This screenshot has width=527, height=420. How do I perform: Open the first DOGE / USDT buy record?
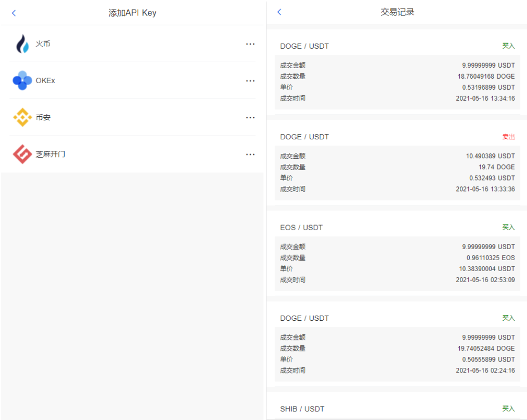click(305, 46)
